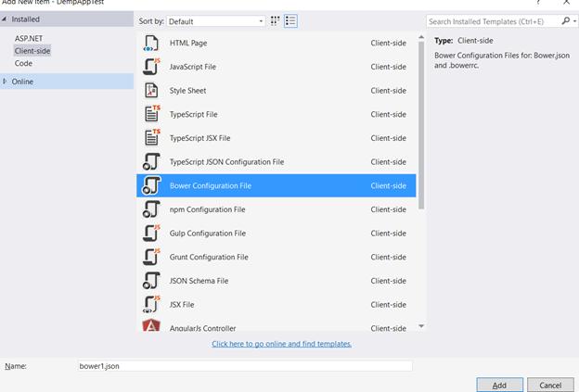The width and height of the screenshot is (579, 392).
Task: Click the JSON Schema File icon
Action: click(151, 281)
